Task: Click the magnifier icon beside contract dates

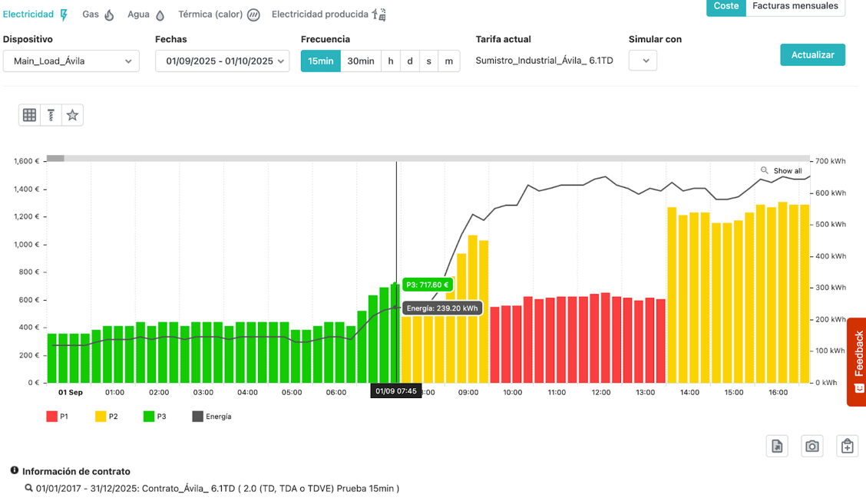Action: [28, 488]
